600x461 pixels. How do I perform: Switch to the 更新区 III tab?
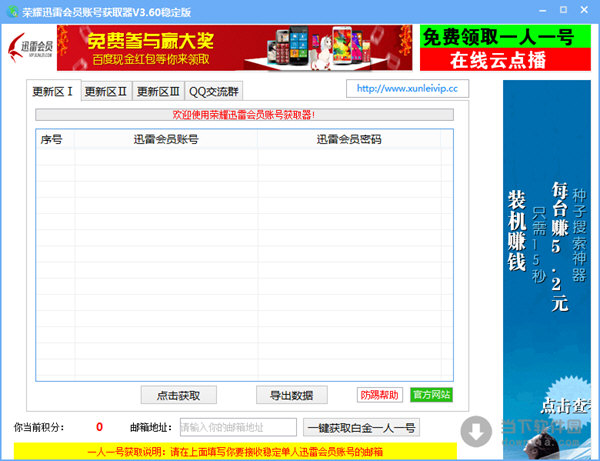158,92
